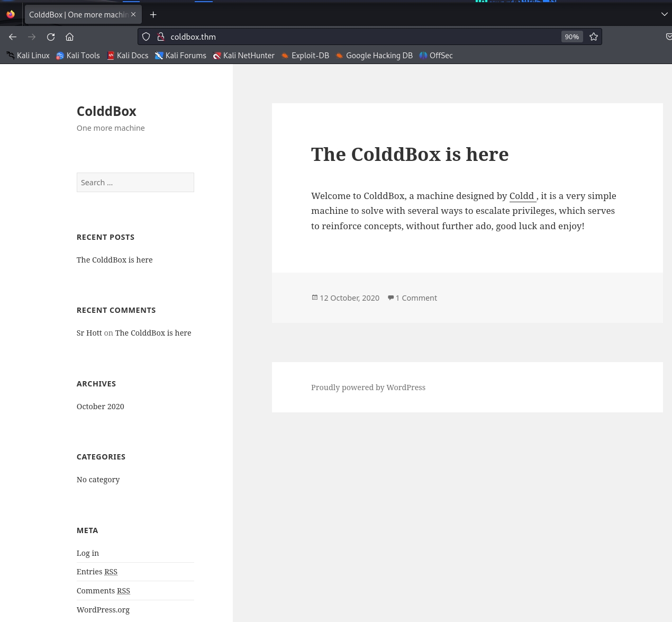Click the browser back arrow button
Image resolution: width=672 pixels, height=622 pixels.
coord(13,37)
